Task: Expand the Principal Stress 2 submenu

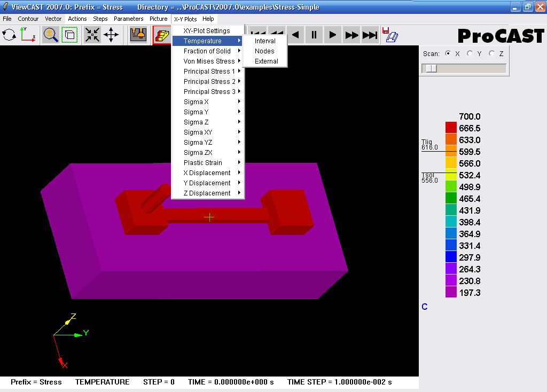Action: pos(208,81)
